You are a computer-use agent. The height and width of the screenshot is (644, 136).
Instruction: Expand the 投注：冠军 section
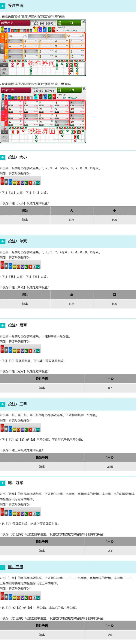coord(3,325)
